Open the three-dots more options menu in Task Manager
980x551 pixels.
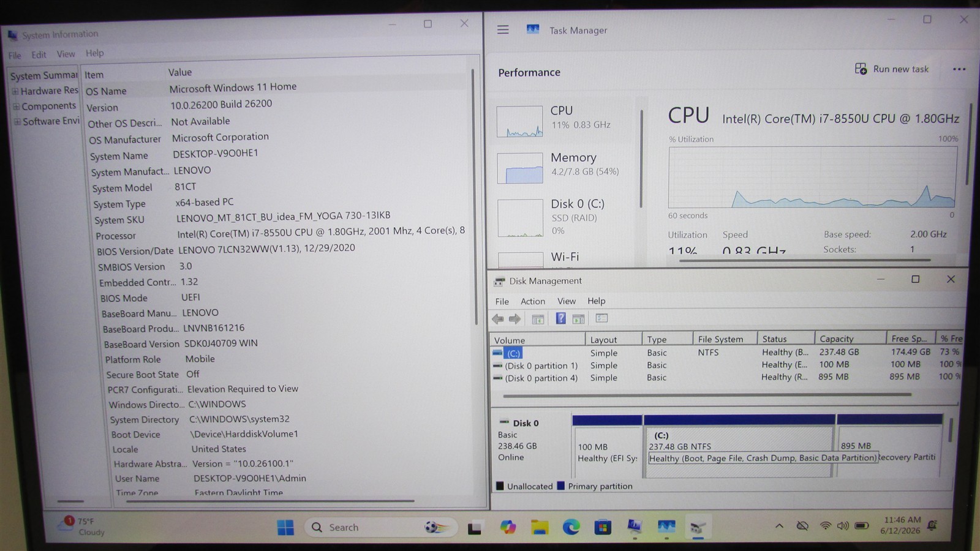click(959, 69)
